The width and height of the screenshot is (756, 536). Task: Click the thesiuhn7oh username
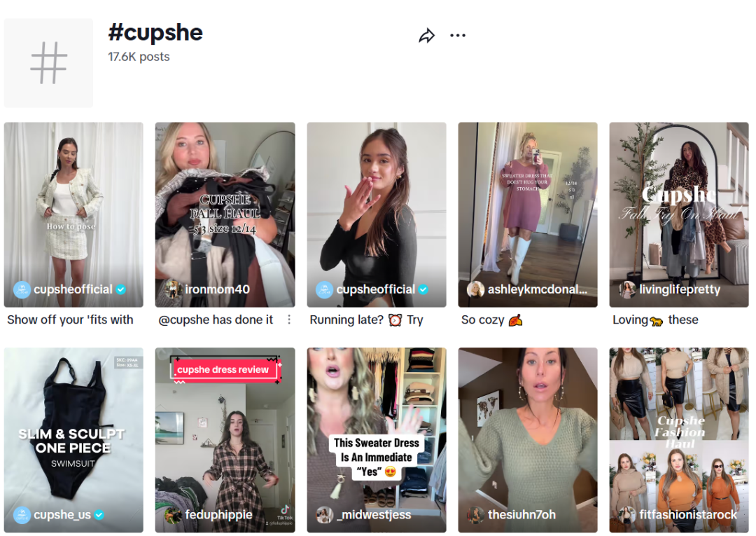pyautogui.click(x=521, y=515)
